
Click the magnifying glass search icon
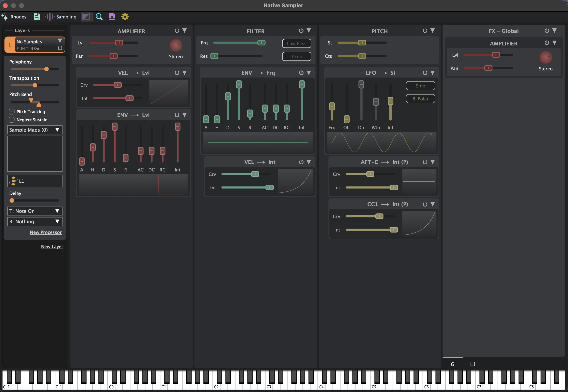coord(99,17)
